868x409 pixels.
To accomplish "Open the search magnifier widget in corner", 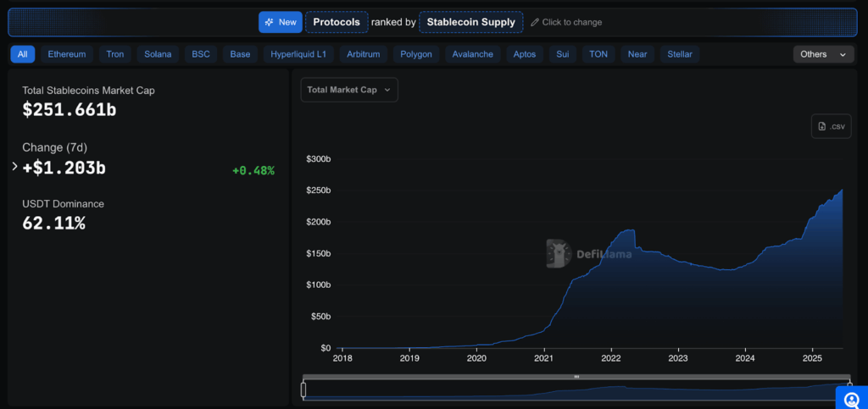I will pos(852,398).
